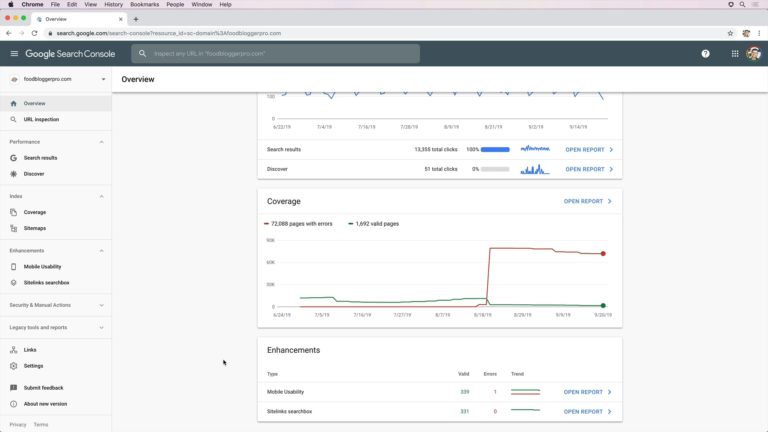Click the Sitemaps icon
The height and width of the screenshot is (432, 768).
click(13, 228)
